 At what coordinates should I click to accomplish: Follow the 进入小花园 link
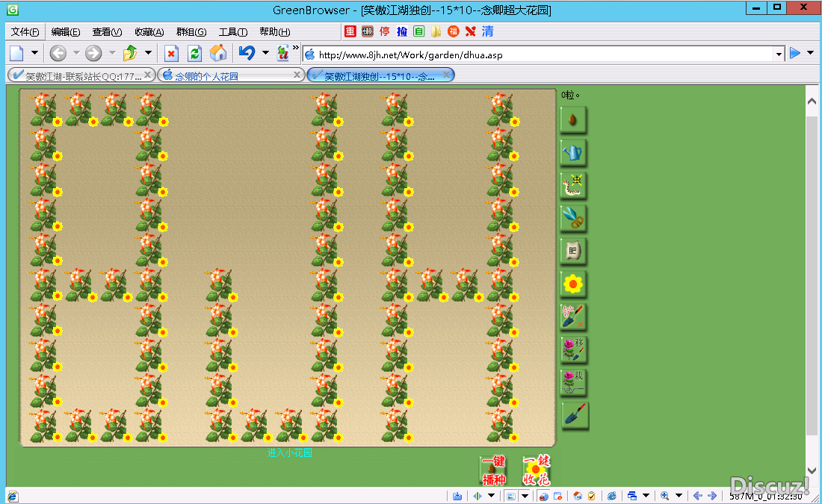click(289, 452)
